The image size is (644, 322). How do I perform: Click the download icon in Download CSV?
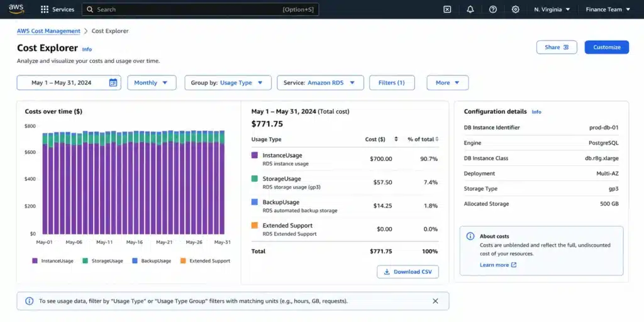[387, 272]
